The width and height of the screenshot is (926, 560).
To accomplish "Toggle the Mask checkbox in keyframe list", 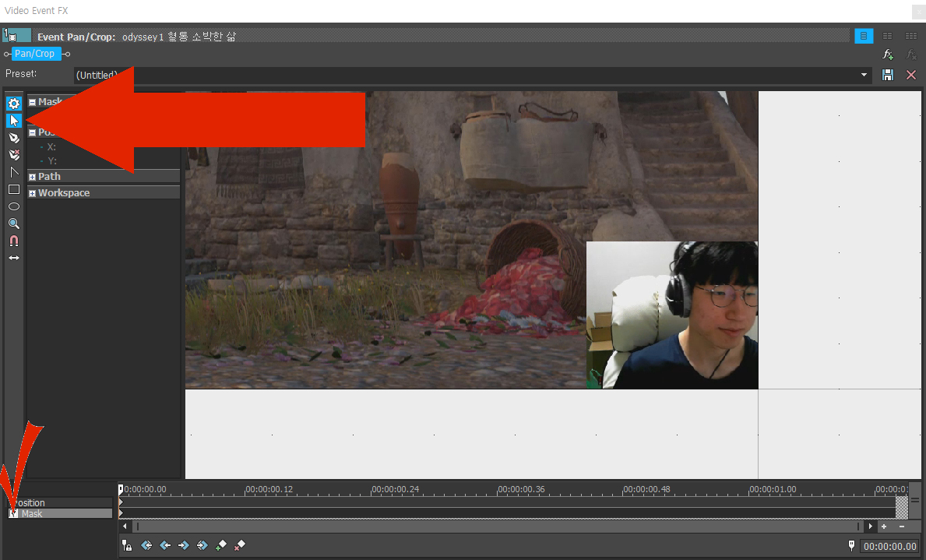I will pos(13,514).
